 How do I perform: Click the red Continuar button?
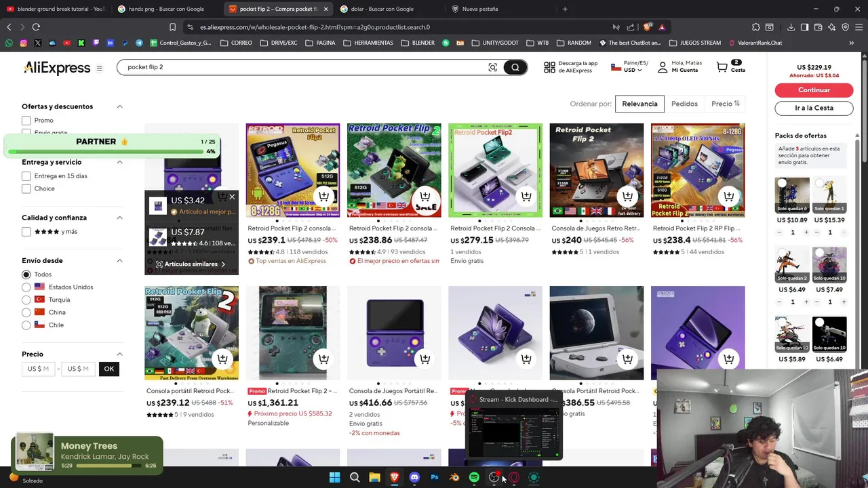tap(814, 90)
